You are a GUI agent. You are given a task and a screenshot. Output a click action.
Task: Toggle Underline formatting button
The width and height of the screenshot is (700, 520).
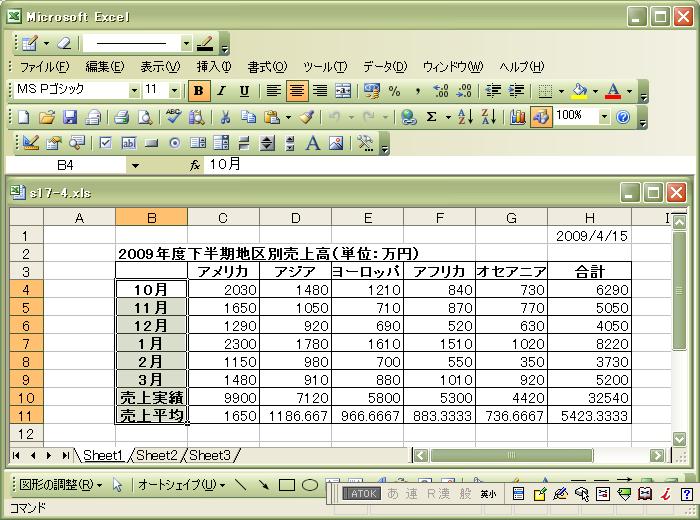click(244, 91)
